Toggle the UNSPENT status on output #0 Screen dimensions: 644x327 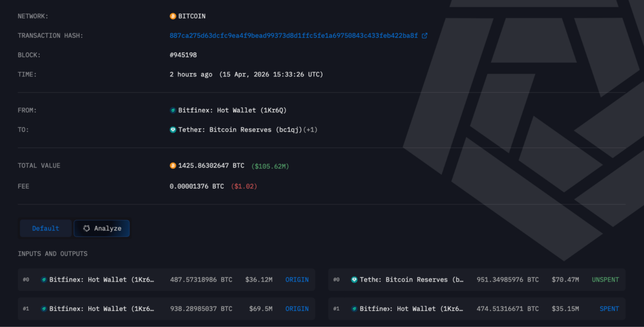[605, 279]
